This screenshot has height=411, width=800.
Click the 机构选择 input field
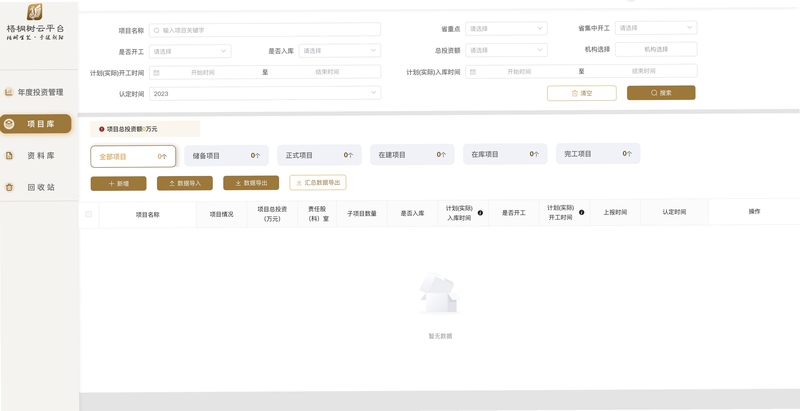(x=656, y=49)
